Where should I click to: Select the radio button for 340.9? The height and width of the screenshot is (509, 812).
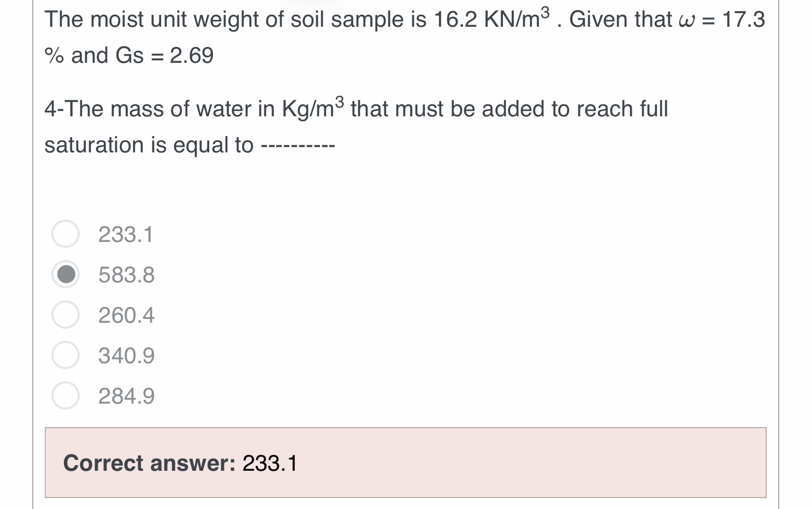[x=65, y=355]
